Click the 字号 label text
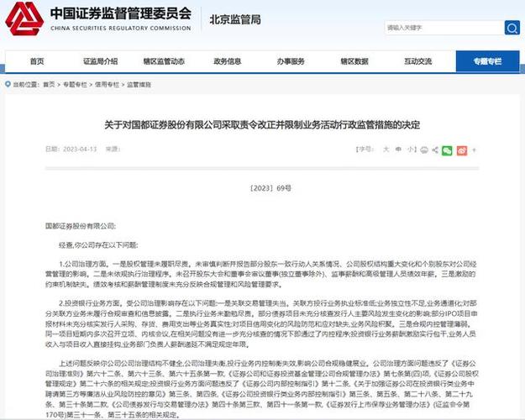The width and height of the screenshot is (525, 420). point(365,149)
